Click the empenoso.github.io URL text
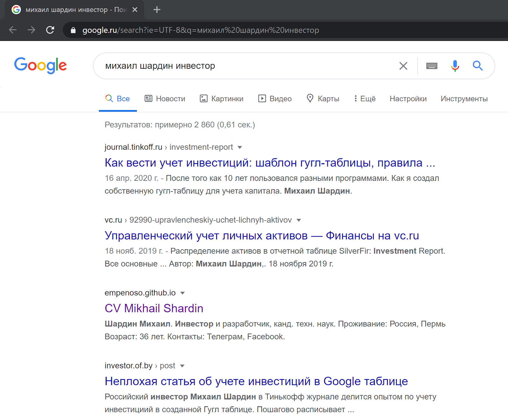 (x=140, y=293)
